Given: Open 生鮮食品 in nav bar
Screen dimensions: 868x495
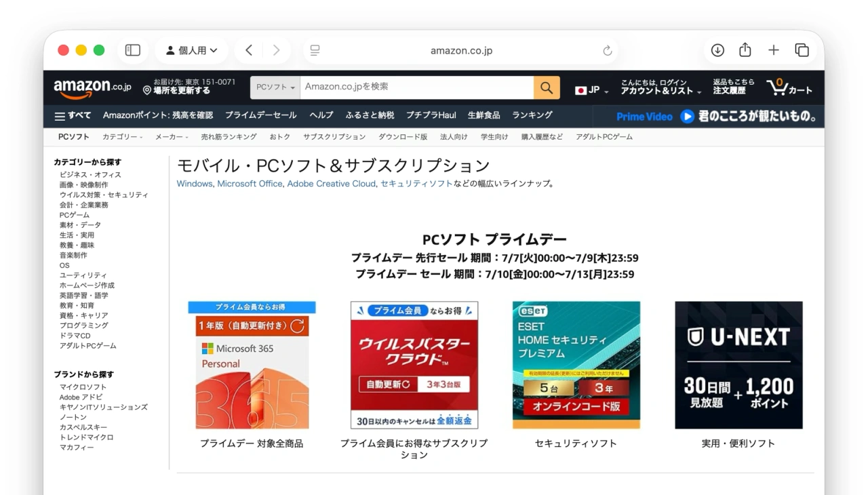Looking at the screenshot, I should coord(484,115).
